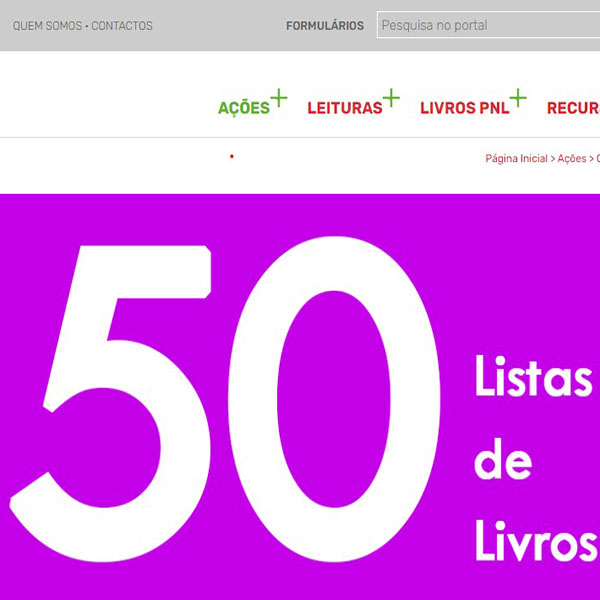
Task: Go to the QUEM SOMOS page
Action: click(47, 26)
